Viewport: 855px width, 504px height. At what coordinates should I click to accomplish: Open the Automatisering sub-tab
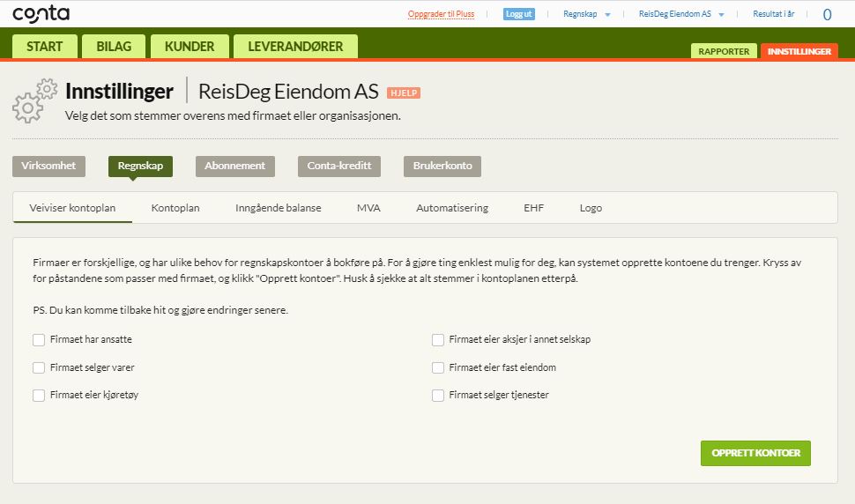tap(452, 208)
